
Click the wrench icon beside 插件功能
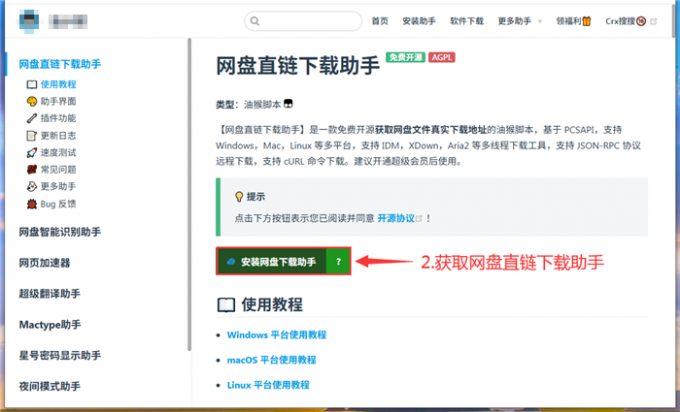[x=32, y=118]
